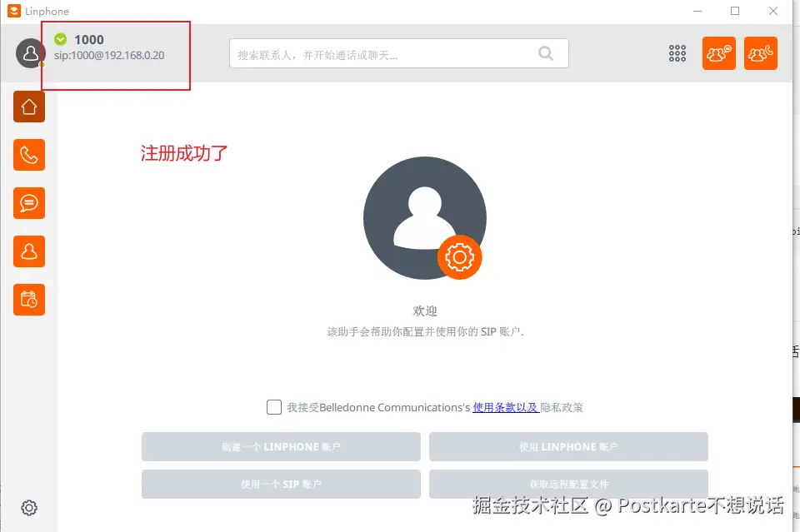Accept Belledonne Communications terms checkbox
Image resolution: width=800 pixels, height=532 pixels.
pyautogui.click(x=274, y=407)
